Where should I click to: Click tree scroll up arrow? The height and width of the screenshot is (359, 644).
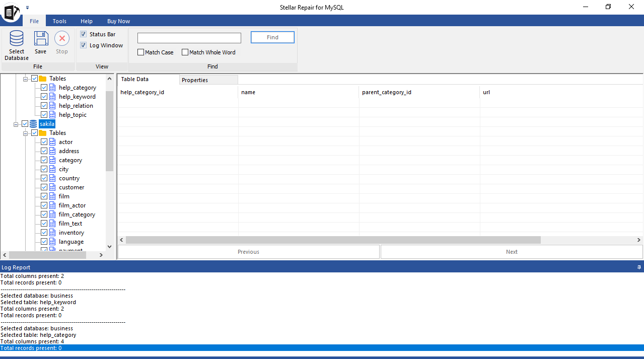tap(110, 79)
